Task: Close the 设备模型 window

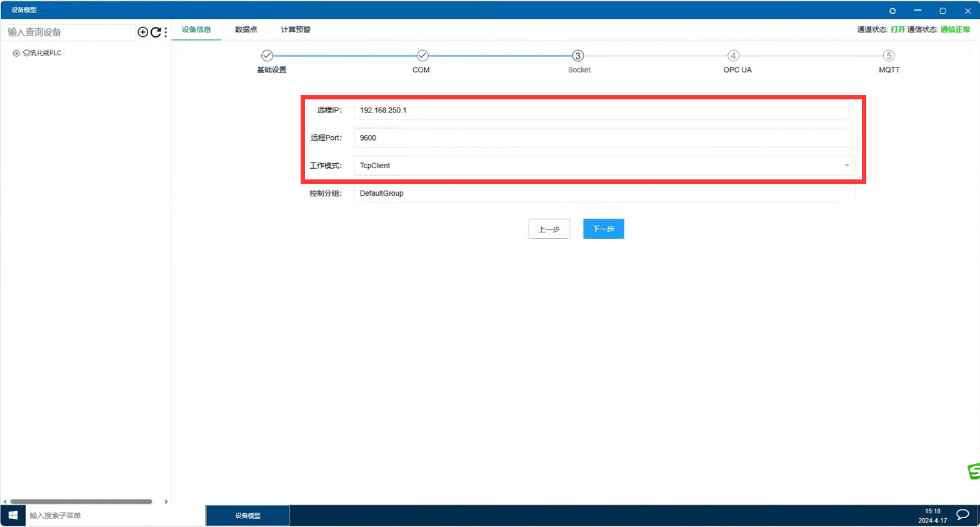Action: [x=967, y=11]
